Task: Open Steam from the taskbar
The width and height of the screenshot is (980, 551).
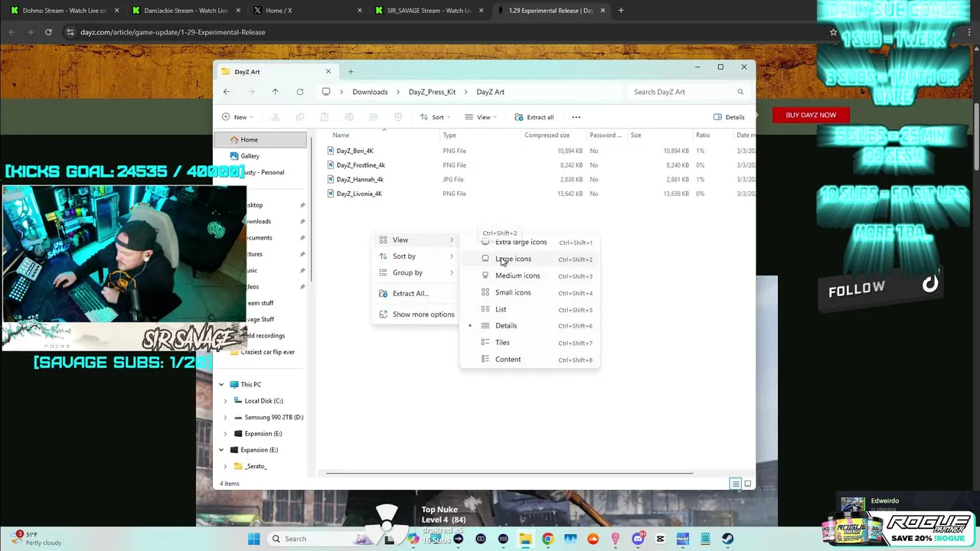Action: click(727, 539)
